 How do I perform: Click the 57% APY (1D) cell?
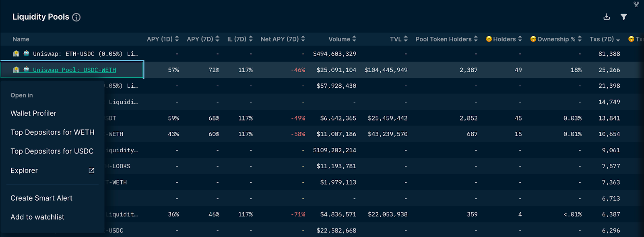pos(173,70)
